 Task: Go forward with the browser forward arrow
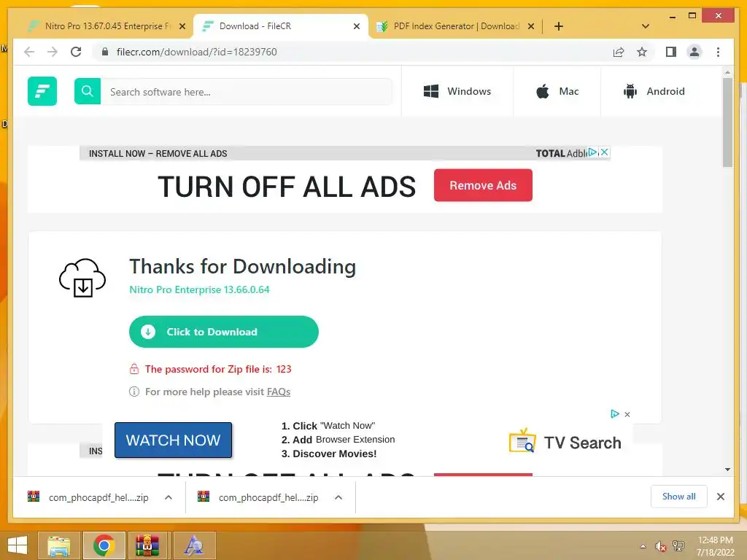[x=52, y=52]
